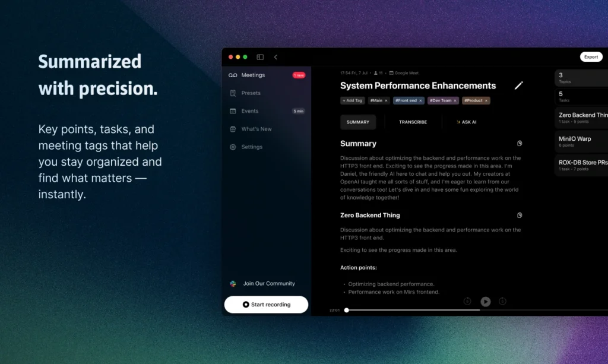Select the MinIIO Warp topic card

(581, 141)
